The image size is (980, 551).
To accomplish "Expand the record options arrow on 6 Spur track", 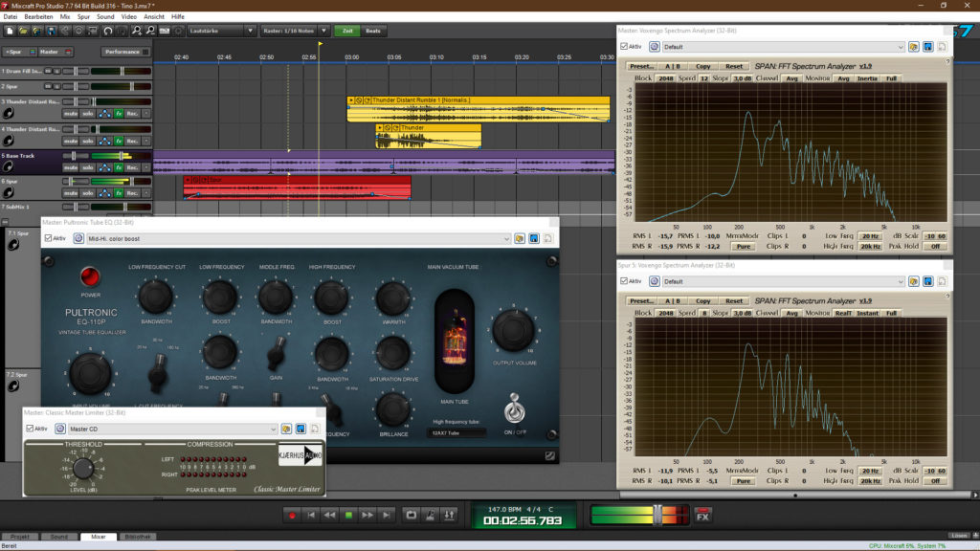I will click(x=146, y=193).
